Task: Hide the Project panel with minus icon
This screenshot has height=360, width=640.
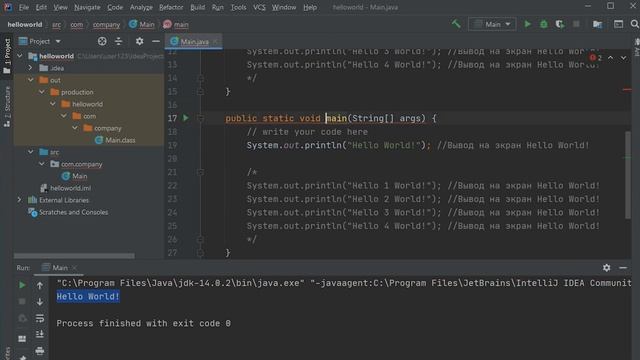Action: coord(156,41)
